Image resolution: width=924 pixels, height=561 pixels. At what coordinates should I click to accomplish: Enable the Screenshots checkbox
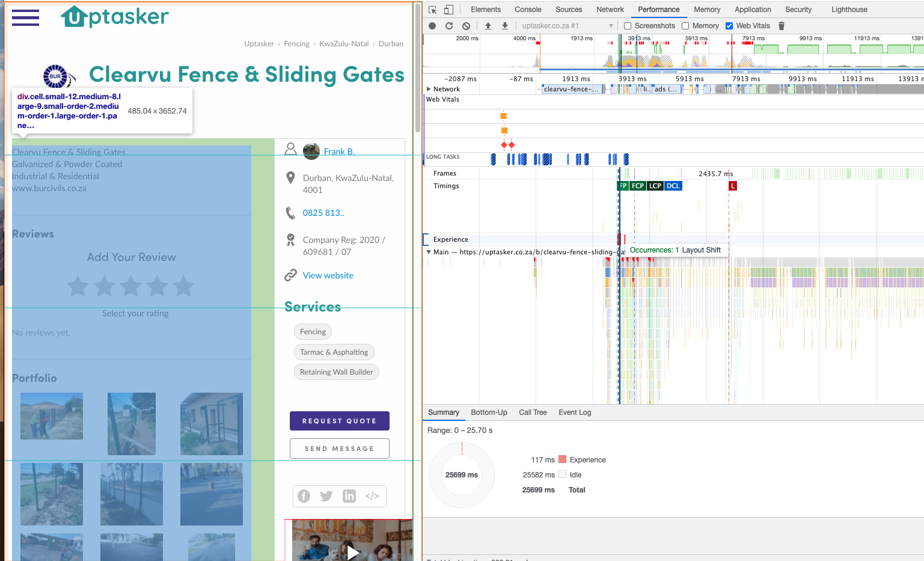click(x=628, y=26)
